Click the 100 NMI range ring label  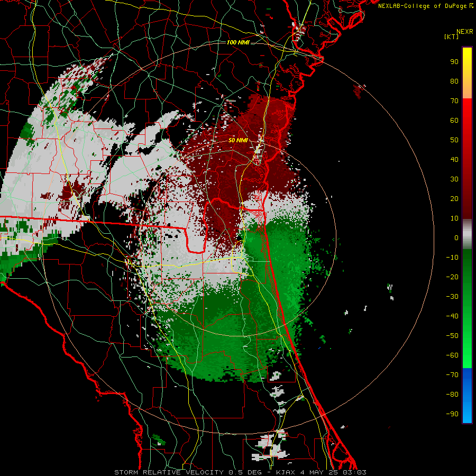point(238,42)
